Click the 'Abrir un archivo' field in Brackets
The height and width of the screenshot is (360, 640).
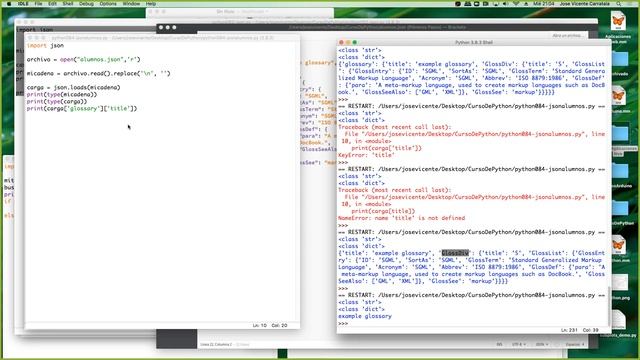[x=567, y=36]
